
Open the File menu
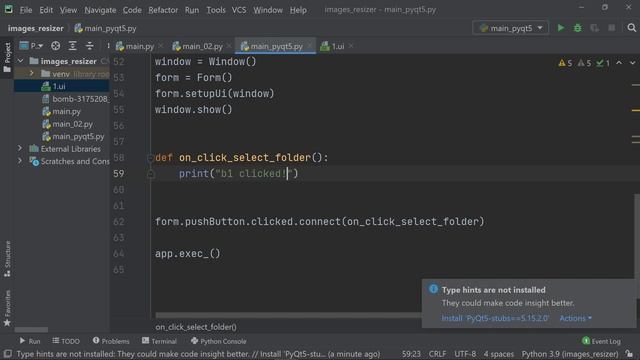[x=26, y=10]
